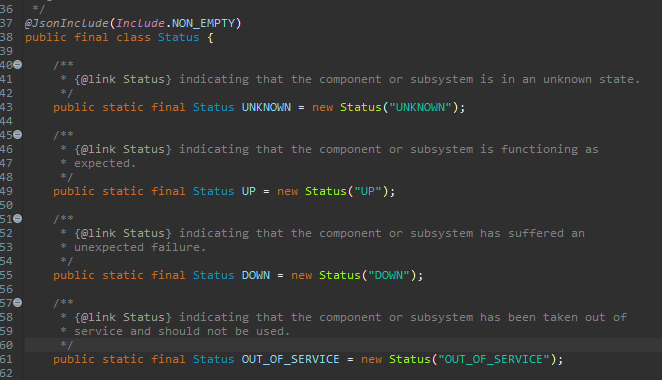Screen dimensions: 662x380
Task: Click the UNKNOWN constant name
Action: (x=266, y=107)
